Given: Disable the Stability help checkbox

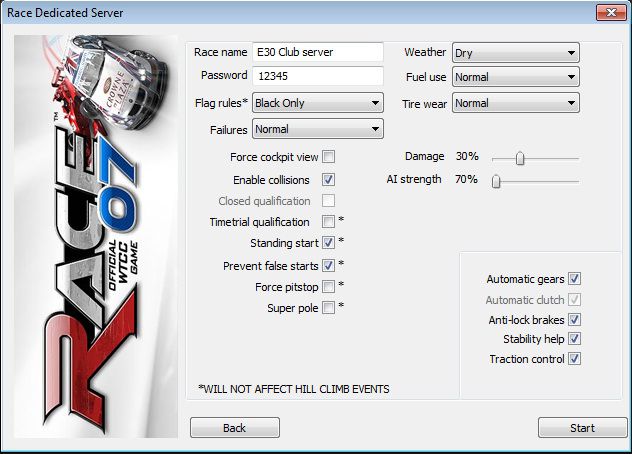Looking at the screenshot, I should click(574, 339).
